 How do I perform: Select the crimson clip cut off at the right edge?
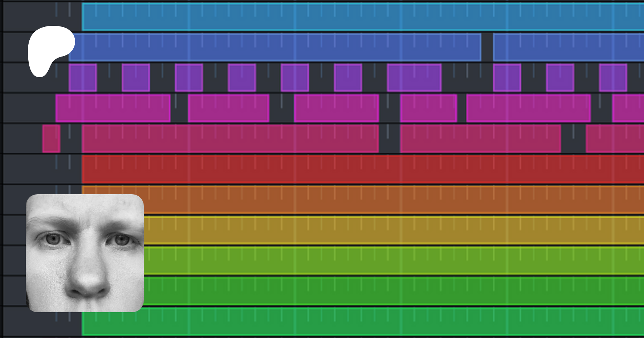coord(615,139)
